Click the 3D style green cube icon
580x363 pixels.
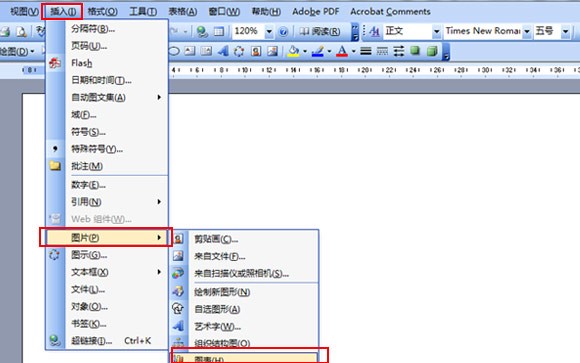point(432,51)
